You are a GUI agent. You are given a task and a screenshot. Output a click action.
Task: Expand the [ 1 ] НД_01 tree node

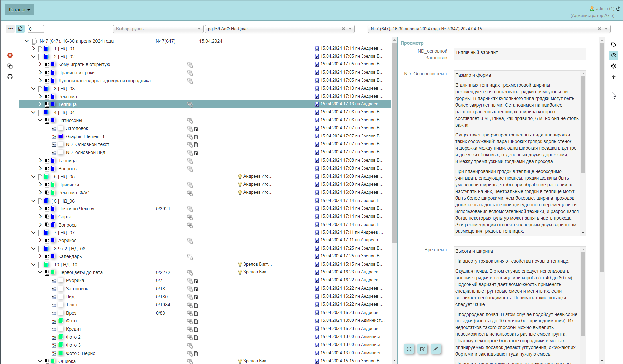[x=33, y=49]
